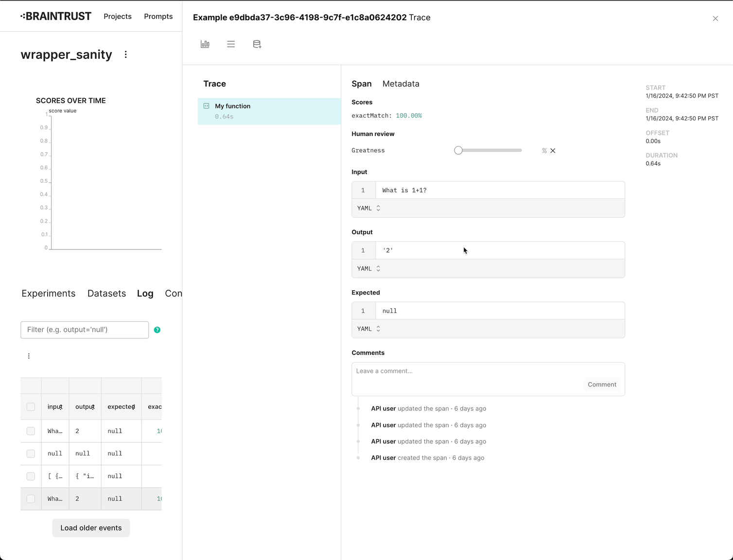Click the bar chart icon in trace toolbar
The height and width of the screenshot is (560, 733).
pos(205,44)
